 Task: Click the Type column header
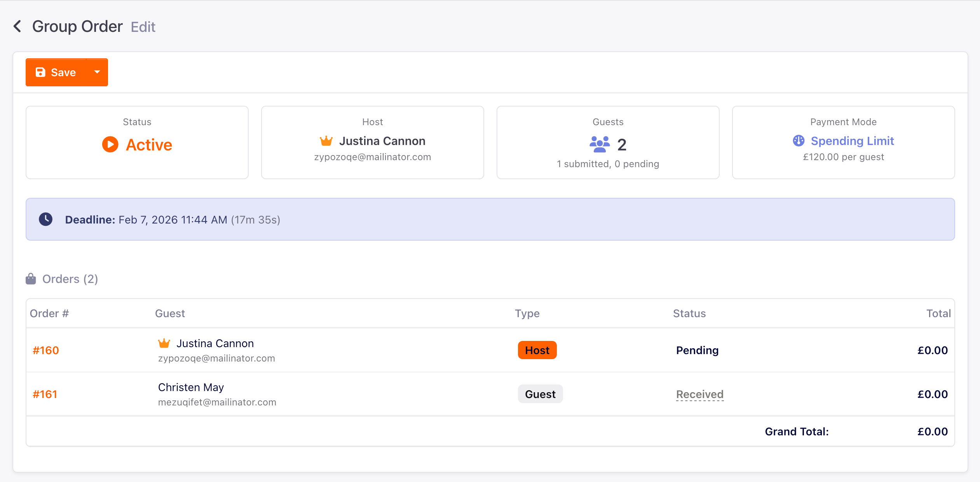tap(527, 313)
